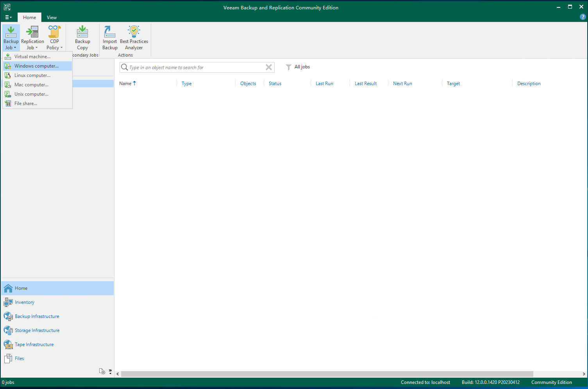Open the main application menu button

coord(8,17)
